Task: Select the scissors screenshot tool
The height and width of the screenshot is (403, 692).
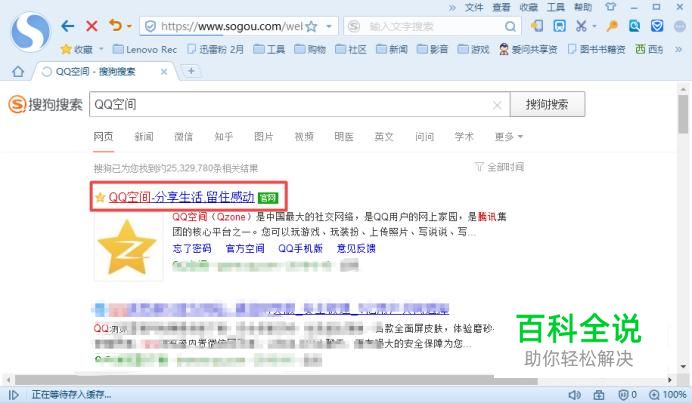Action: point(581,26)
